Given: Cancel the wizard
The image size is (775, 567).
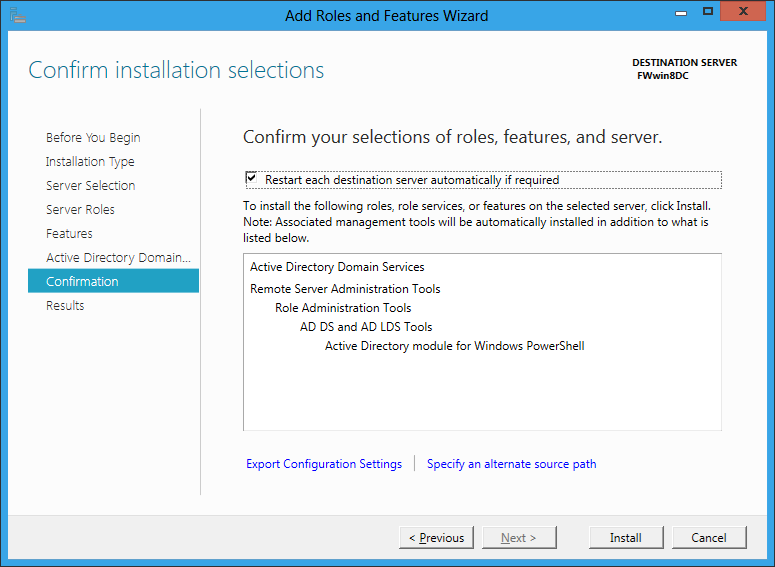Looking at the screenshot, I should 708,538.
